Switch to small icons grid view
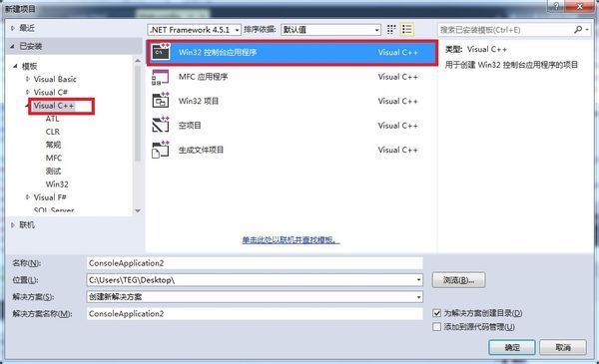This screenshot has width=599, height=364. [x=391, y=29]
